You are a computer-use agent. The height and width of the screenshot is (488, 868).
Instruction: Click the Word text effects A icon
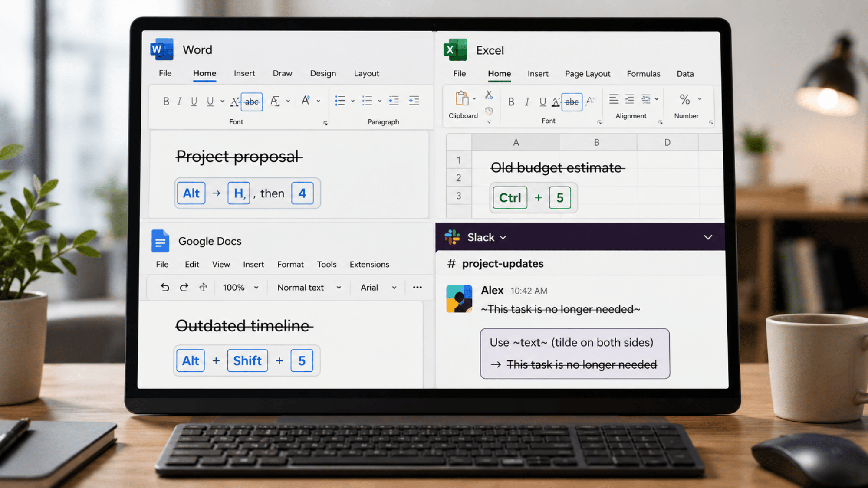pyautogui.click(x=306, y=101)
